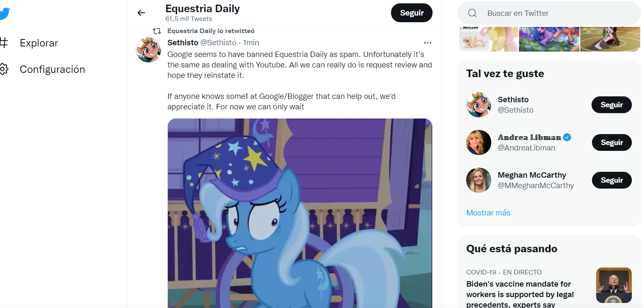The height and width of the screenshot is (308, 644).
Task: Follow Sethisto in the suggestions panel
Action: [x=611, y=105]
